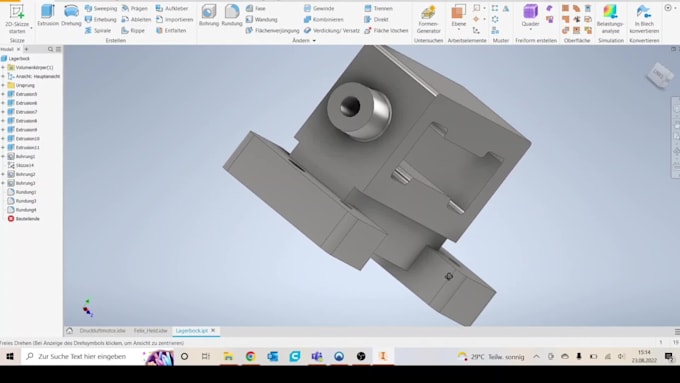Image resolution: width=680 pixels, height=383 pixels.
Task: Switch to Felix_Held.idw document tab
Action: [150, 331]
